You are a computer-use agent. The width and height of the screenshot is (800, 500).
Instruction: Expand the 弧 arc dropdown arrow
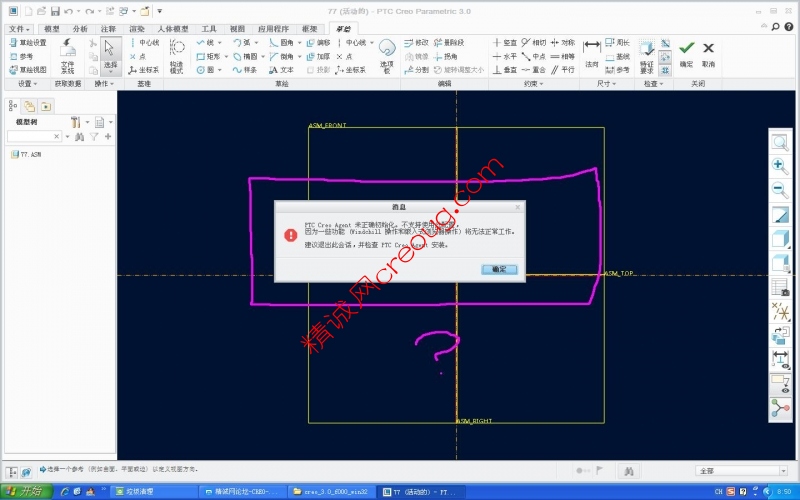(256, 43)
